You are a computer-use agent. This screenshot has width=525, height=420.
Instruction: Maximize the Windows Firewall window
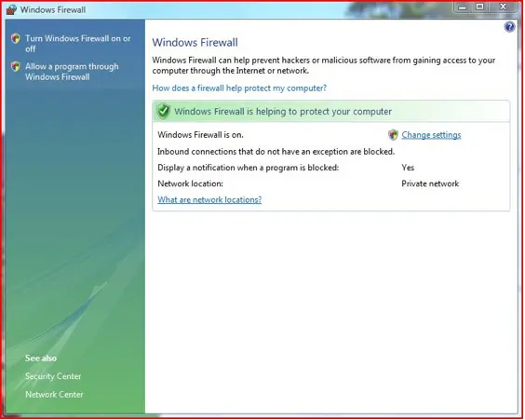(x=480, y=7)
